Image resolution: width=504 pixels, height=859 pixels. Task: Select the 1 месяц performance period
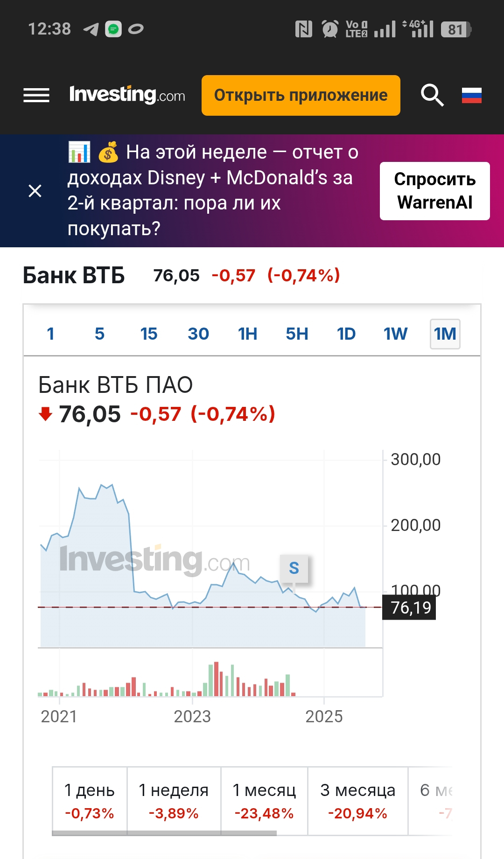click(264, 801)
